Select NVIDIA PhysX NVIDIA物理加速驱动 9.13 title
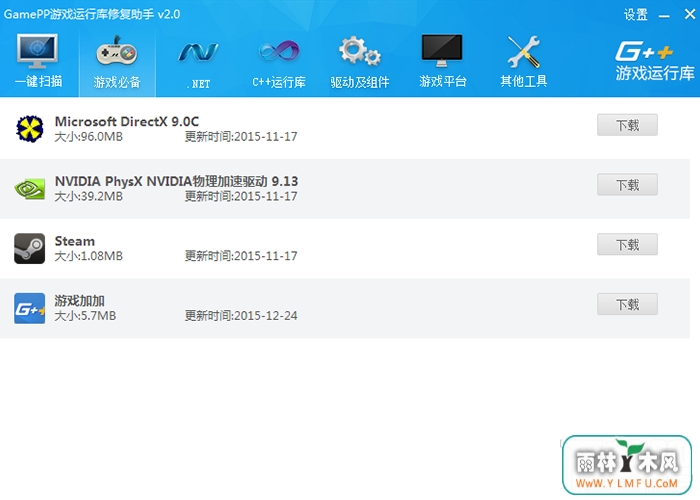Image resolution: width=700 pixels, height=500 pixels. pyautogui.click(x=176, y=181)
